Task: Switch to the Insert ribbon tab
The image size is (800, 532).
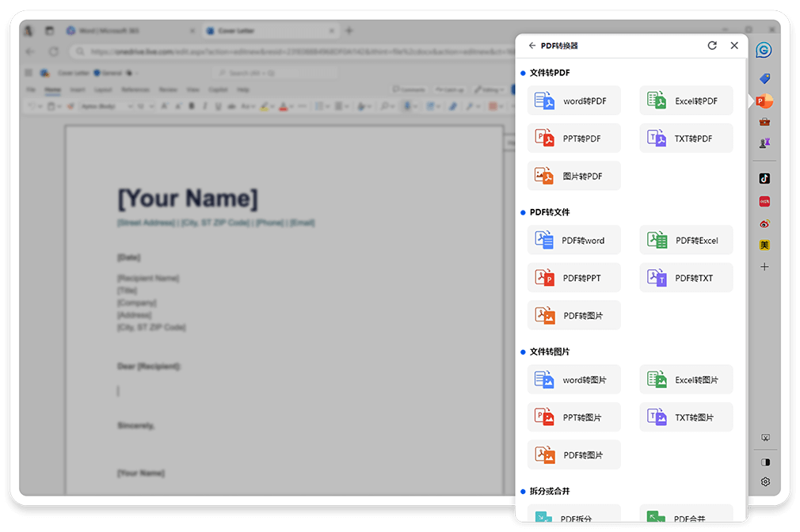Action: point(77,90)
